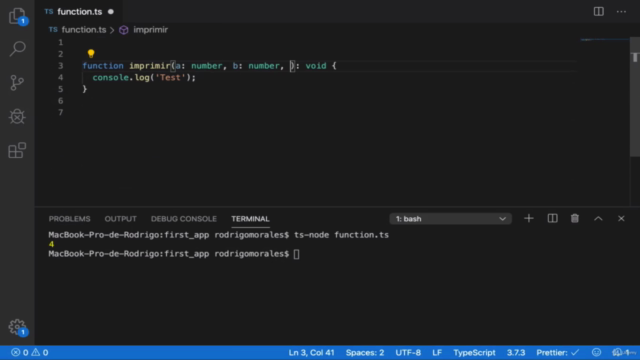Click the 'Test' string literal
Screen dimensions: 640x360
point(170,78)
